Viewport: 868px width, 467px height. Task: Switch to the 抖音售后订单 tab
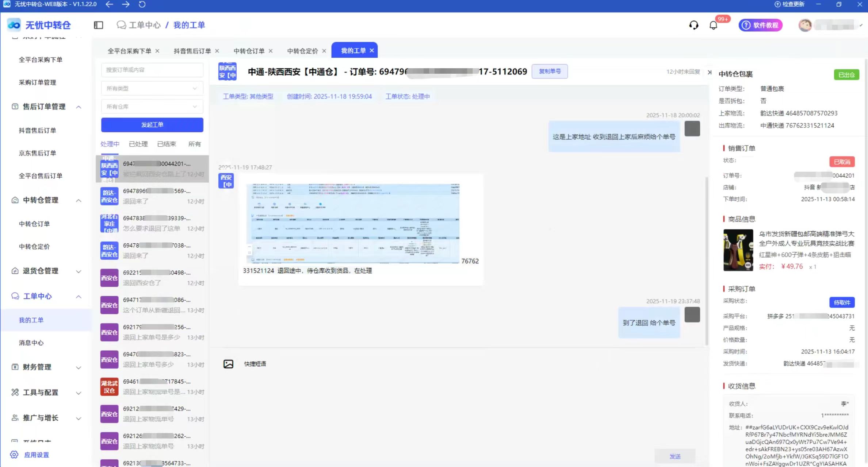tap(192, 51)
